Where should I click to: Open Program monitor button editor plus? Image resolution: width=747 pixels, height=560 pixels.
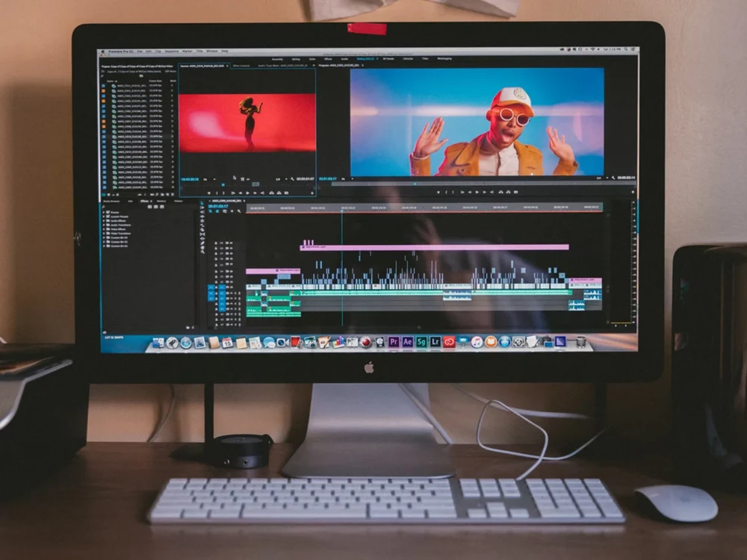pos(633,192)
